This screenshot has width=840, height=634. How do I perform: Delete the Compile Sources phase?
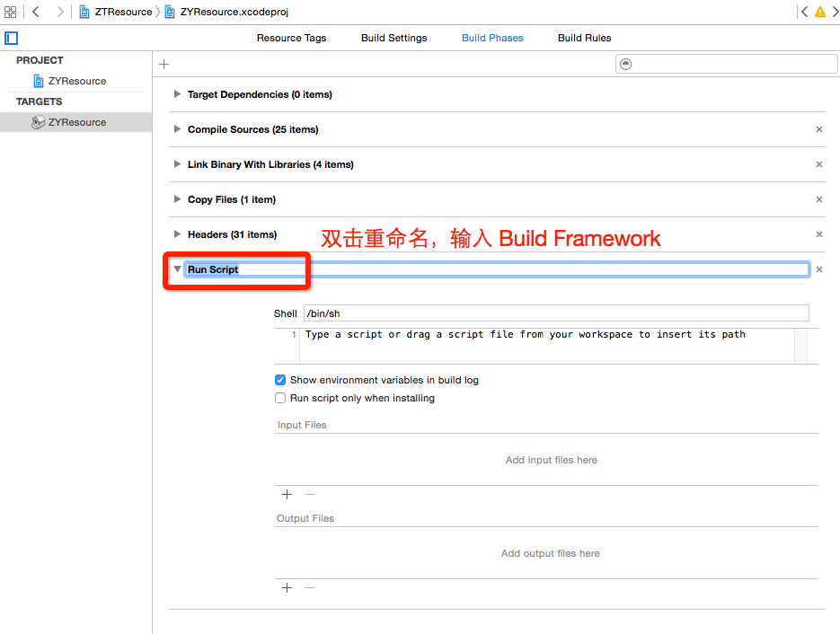tap(819, 129)
